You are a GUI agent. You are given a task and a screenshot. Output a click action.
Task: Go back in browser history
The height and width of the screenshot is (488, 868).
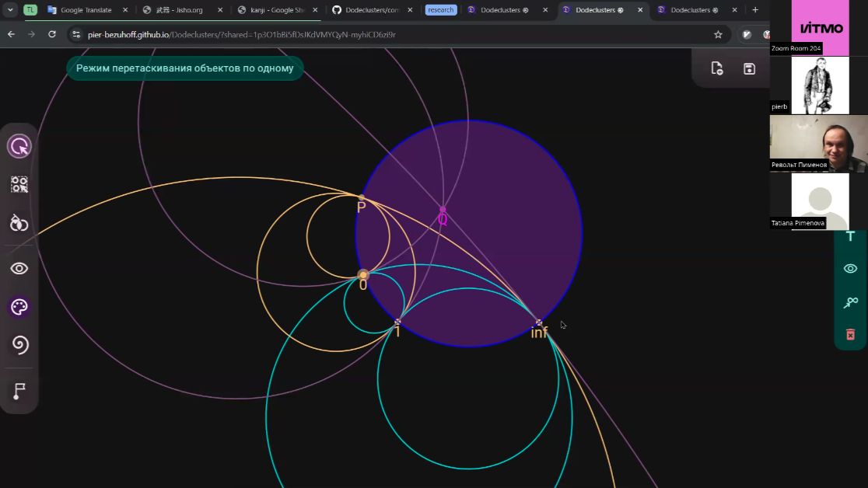(12, 34)
